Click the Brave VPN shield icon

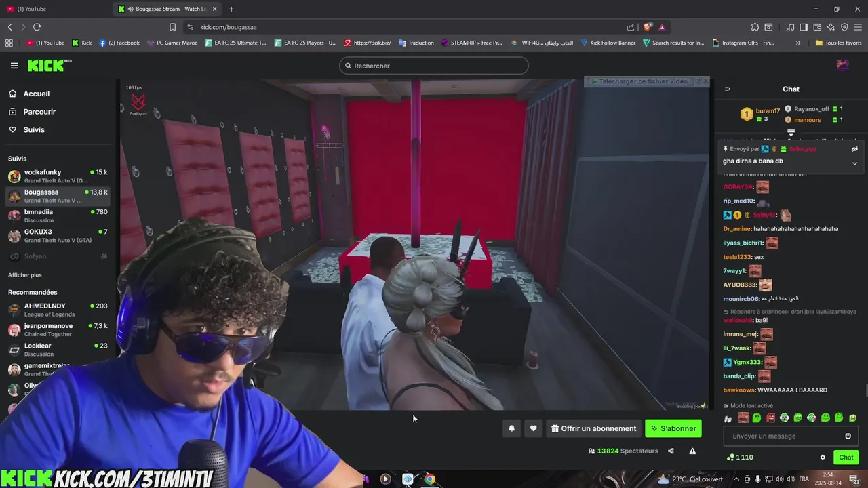point(844,27)
